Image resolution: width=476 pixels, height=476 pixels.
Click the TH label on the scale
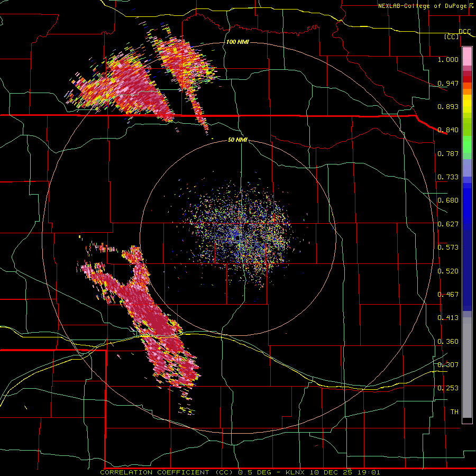click(454, 412)
